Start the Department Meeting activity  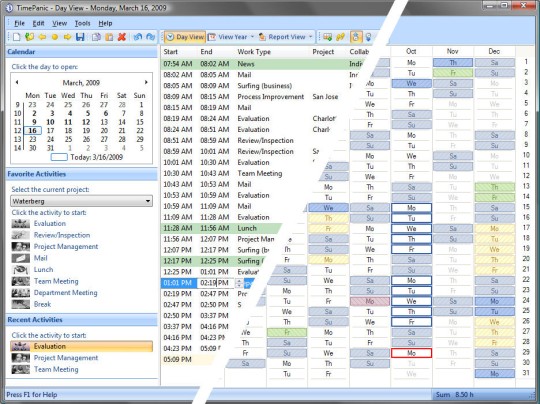[65, 293]
